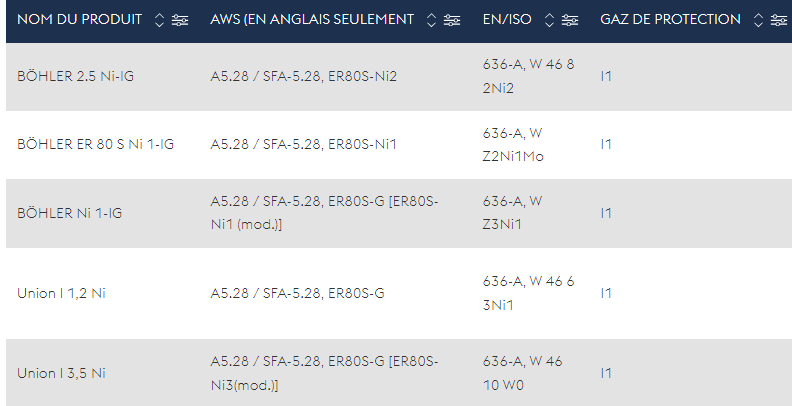Select the 636-A, W Z2Ni1Mo cell
This screenshot has height=406, width=792.
pyautogui.click(x=513, y=144)
